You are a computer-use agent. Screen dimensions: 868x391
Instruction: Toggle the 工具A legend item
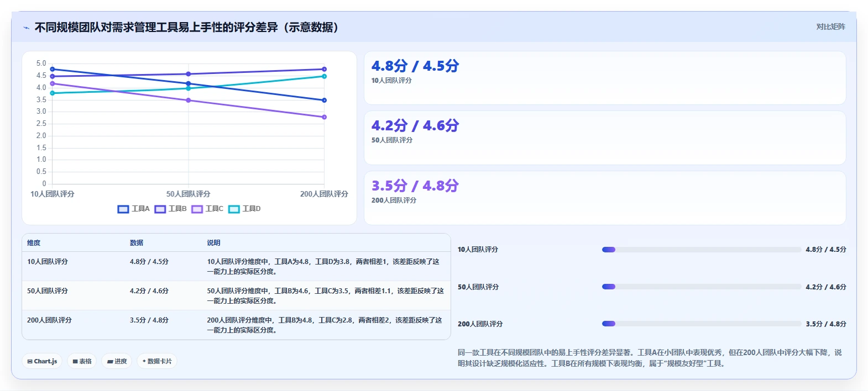click(134, 209)
